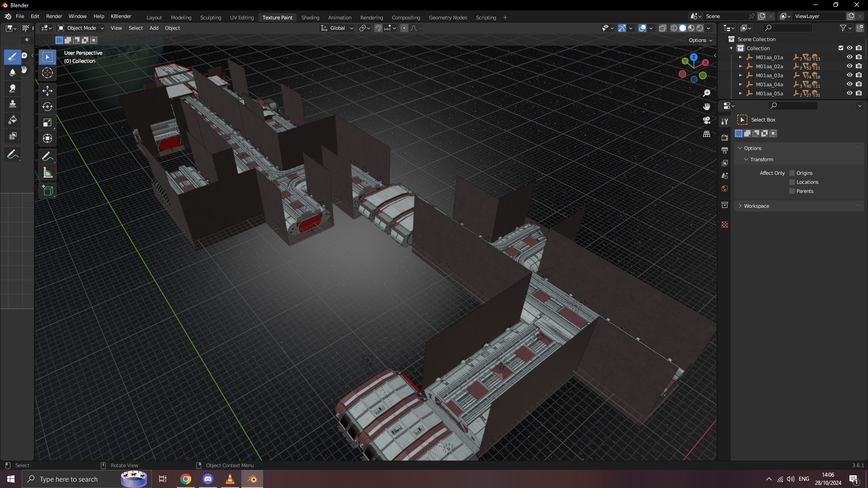Activate the combined Transform tool
This screenshot has height=488, width=868.
pyautogui.click(x=47, y=138)
